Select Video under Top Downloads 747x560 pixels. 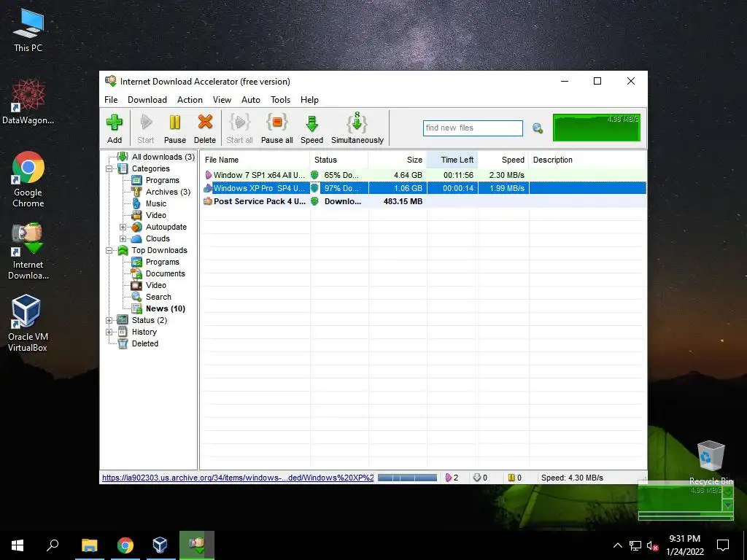pos(156,285)
